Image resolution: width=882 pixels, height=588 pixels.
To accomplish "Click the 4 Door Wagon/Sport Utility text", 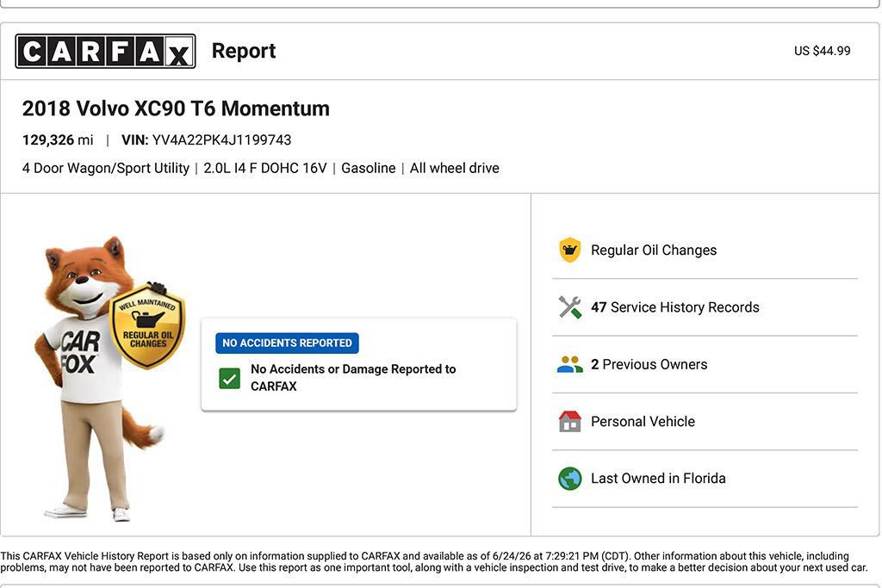I will pyautogui.click(x=106, y=168).
